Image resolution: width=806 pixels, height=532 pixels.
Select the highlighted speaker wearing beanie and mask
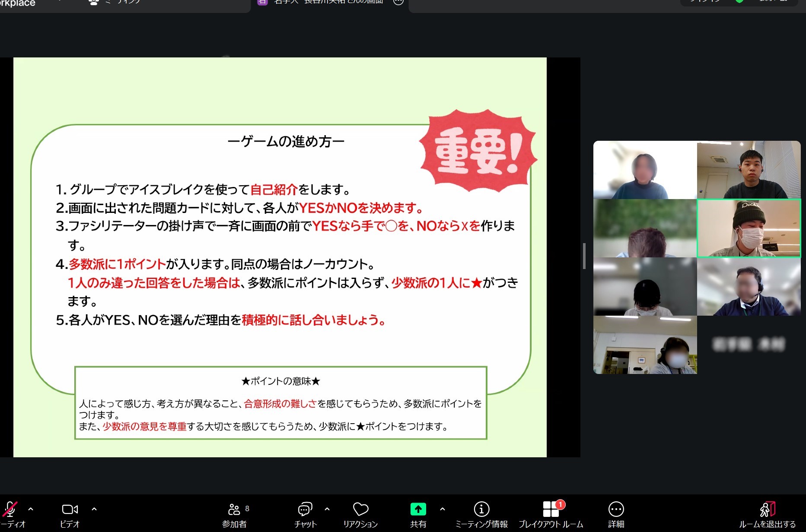749,228
